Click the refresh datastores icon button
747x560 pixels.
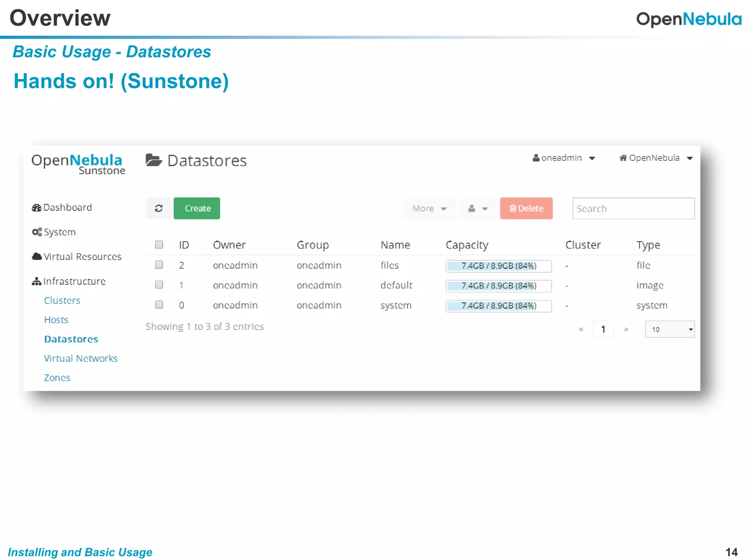(159, 208)
